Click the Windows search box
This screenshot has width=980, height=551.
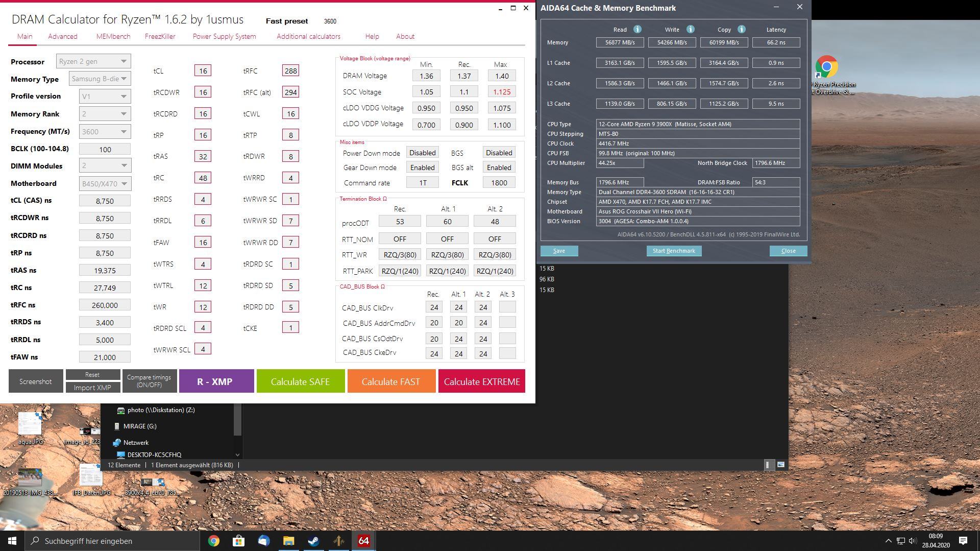112,541
